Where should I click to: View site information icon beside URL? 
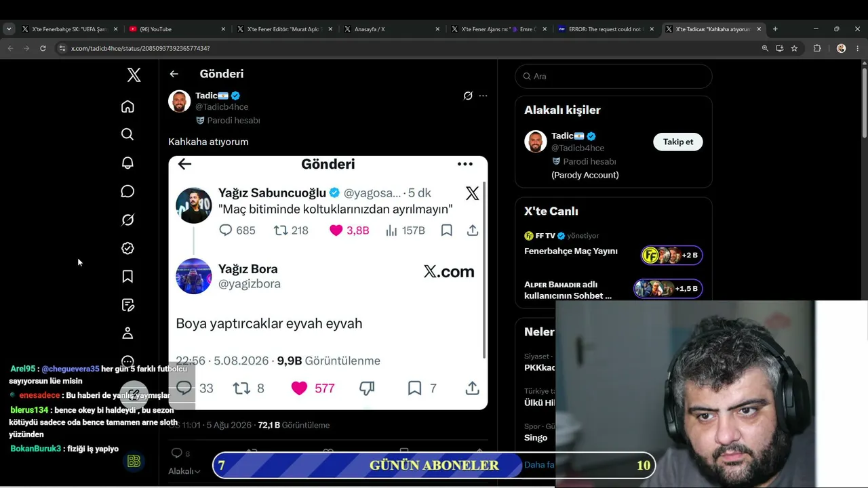tap(62, 48)
